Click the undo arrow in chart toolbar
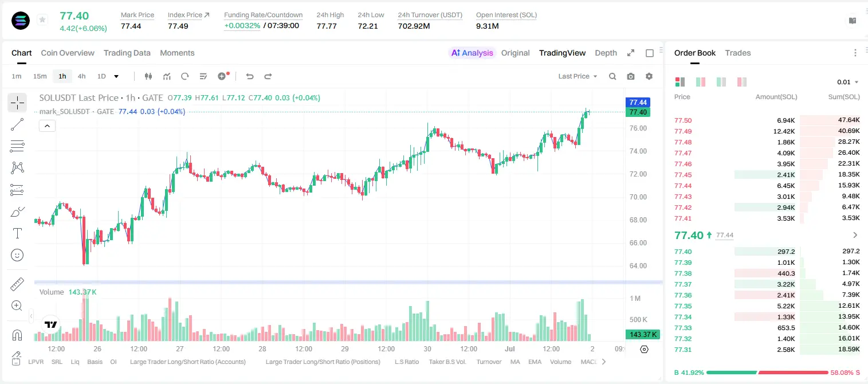This screenshot has height=384, width=868. tap(250, 76)
